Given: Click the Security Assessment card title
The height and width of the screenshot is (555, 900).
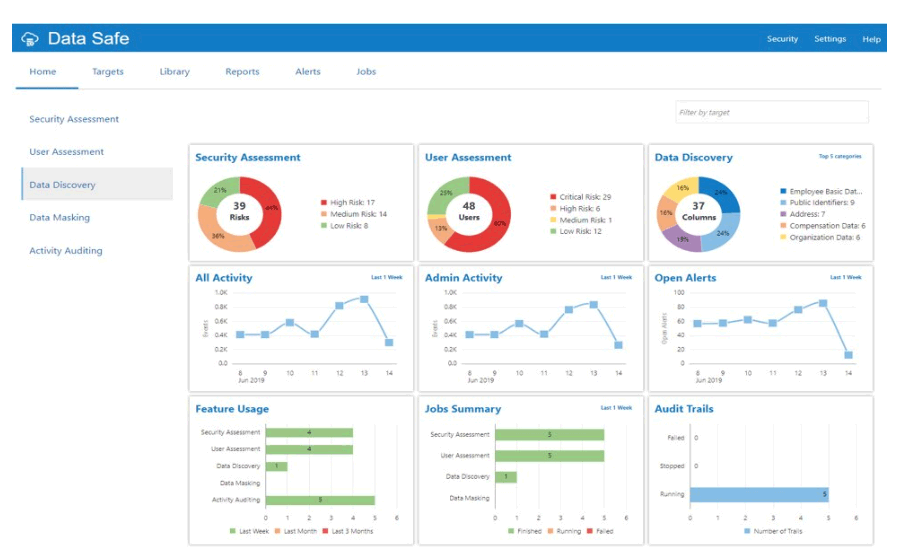Looking at the screenshot, I should click(247, 157).
